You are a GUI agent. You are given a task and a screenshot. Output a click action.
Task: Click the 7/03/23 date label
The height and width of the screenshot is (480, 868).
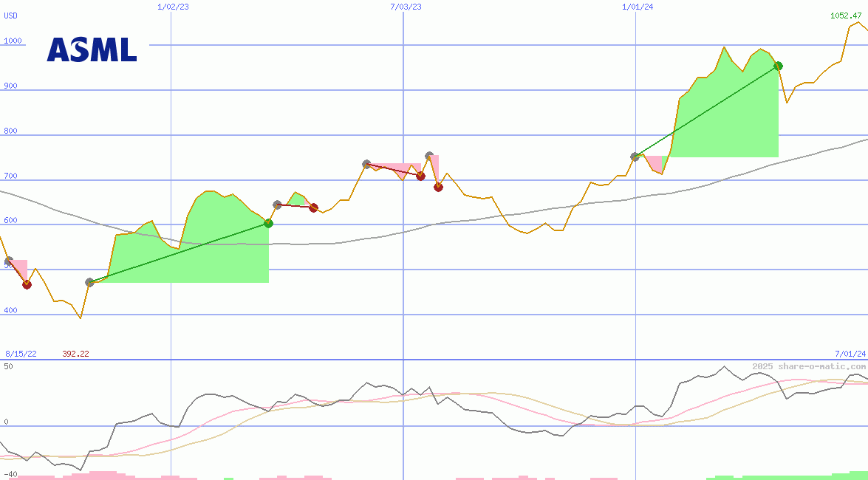[406, 7]
